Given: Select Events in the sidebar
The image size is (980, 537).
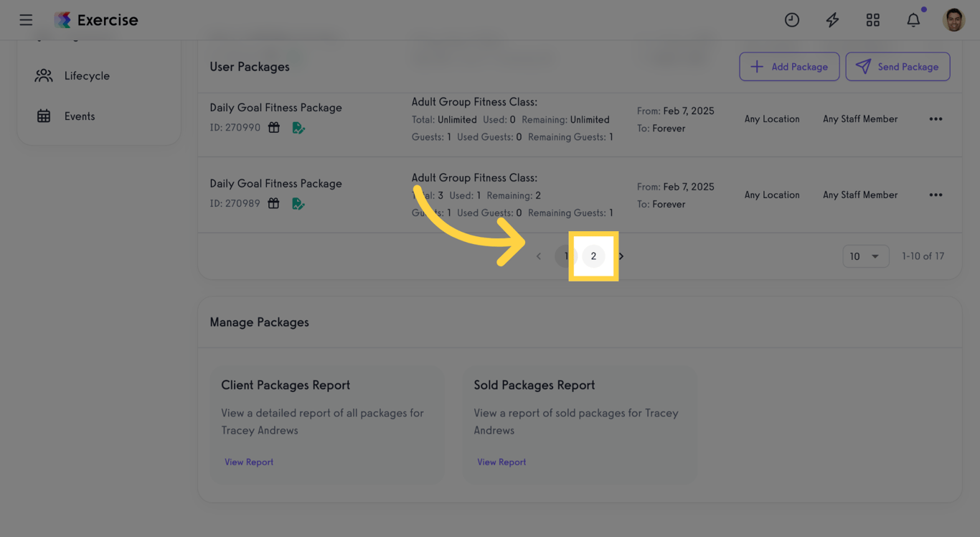Looking at the screenshot, I should [80, 116].
